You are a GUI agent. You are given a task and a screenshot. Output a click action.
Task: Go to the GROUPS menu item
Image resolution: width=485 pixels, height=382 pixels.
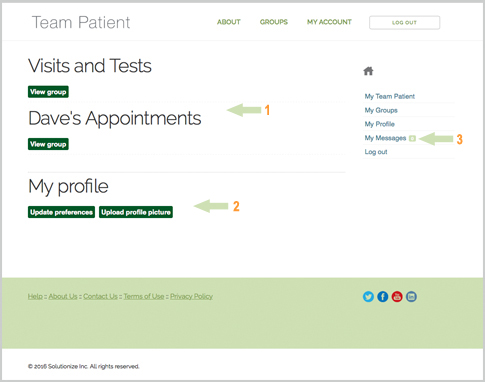point(274,22)
